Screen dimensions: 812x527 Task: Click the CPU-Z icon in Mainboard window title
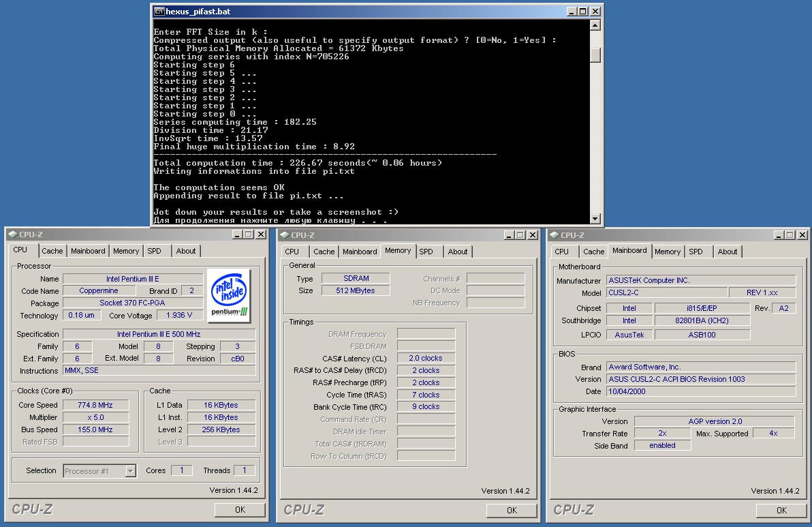pyautogui.click(x=554, y=235)
